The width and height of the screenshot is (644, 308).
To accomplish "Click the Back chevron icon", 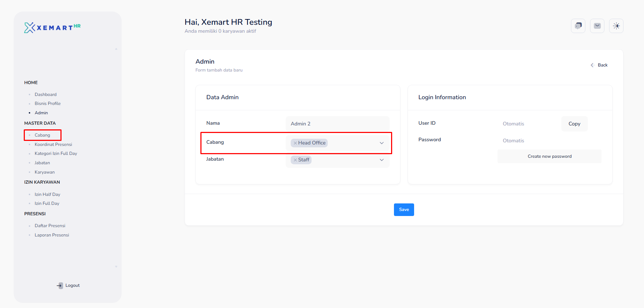I will 592,65.
